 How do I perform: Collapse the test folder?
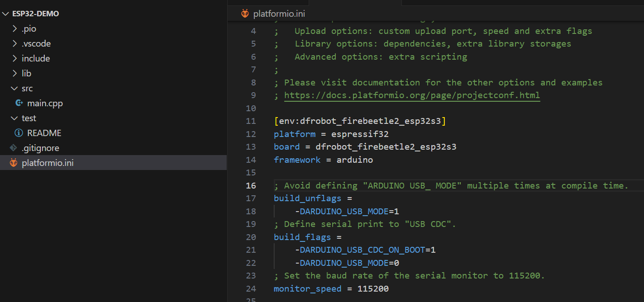tap(29, 118)
